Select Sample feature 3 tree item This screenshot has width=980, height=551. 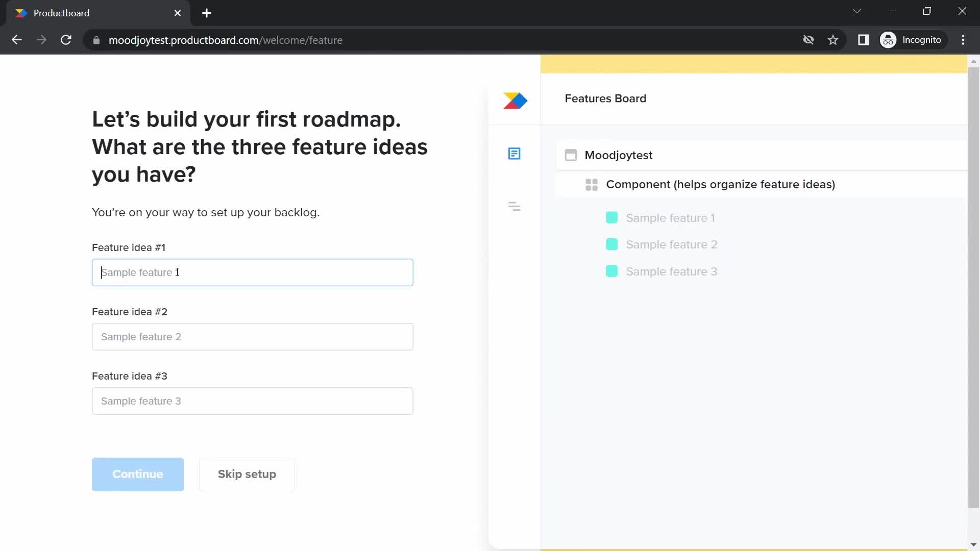click(672, 271)
